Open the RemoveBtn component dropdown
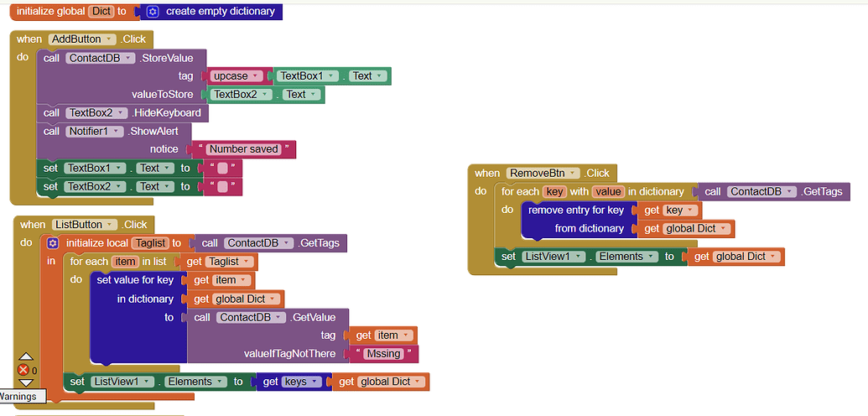 tap(543, 174)
